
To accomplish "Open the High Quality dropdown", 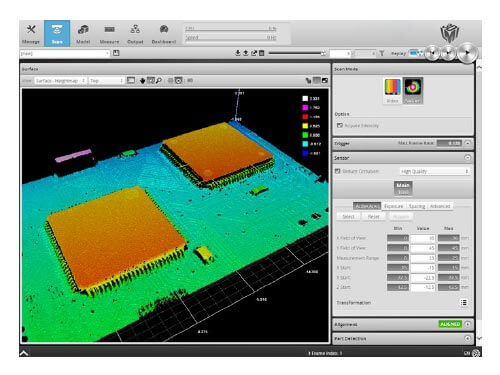I will pyautogui.click(x=434, y=171).
